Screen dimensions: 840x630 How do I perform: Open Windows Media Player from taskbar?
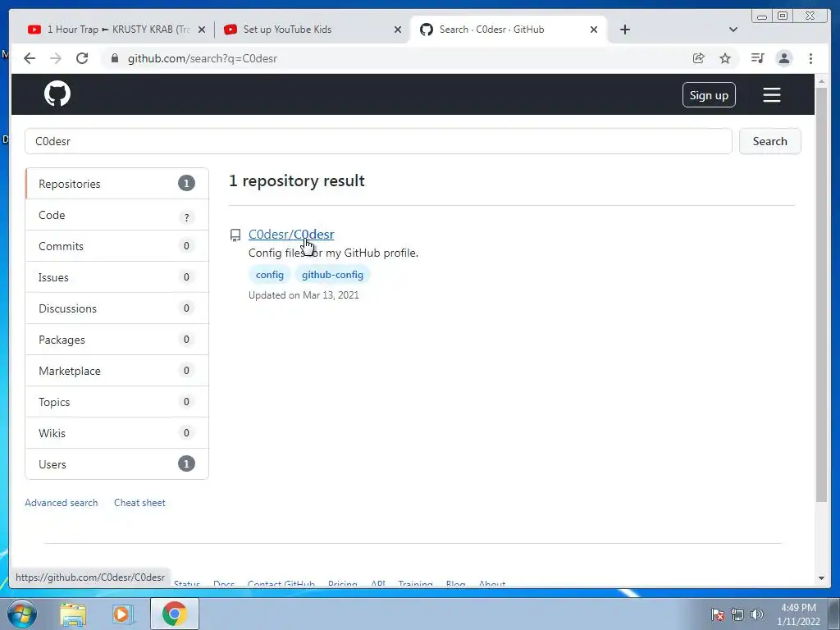pos(122,614)
